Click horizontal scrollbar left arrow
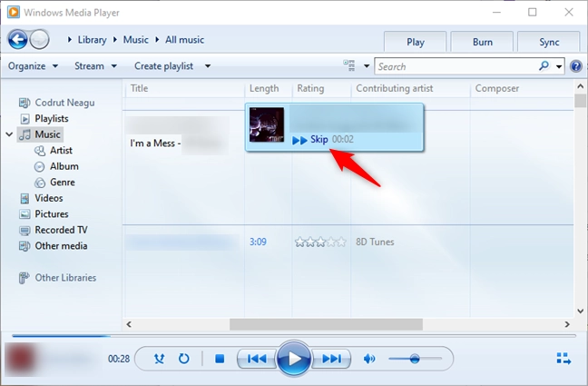Screen dimensions: 588x386 pos(129,324)
